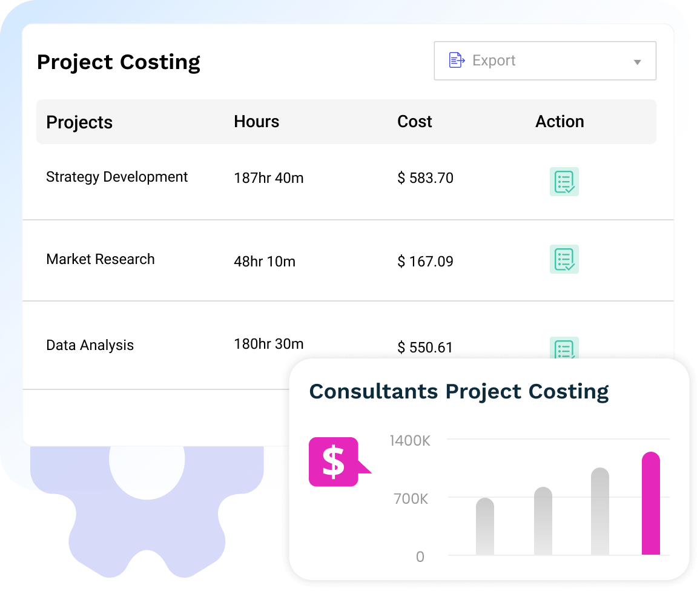Click the 1400K axis label
700x591 pixels.
point(409,441)
